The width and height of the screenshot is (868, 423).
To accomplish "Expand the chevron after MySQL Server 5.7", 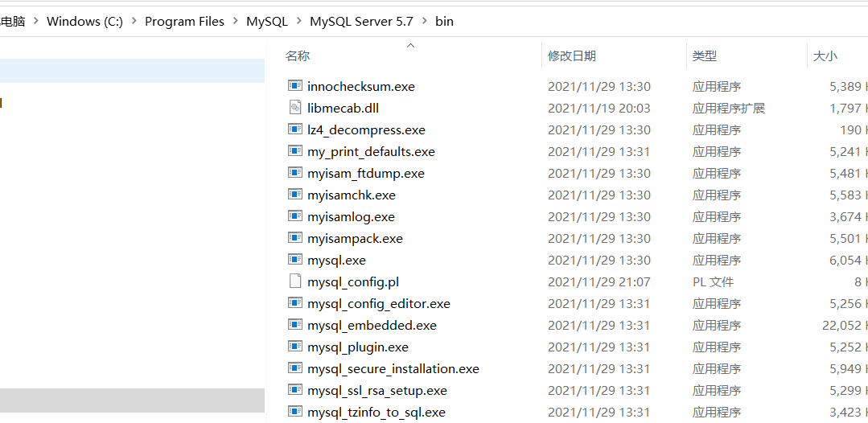I will (x=424, y=21).
